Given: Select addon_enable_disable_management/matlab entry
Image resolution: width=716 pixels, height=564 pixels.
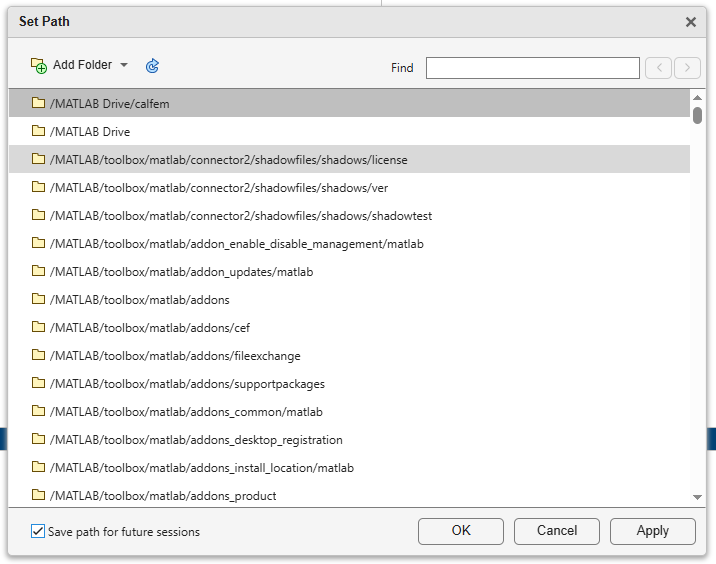Looking at the screenshot, I should (349, 243).
